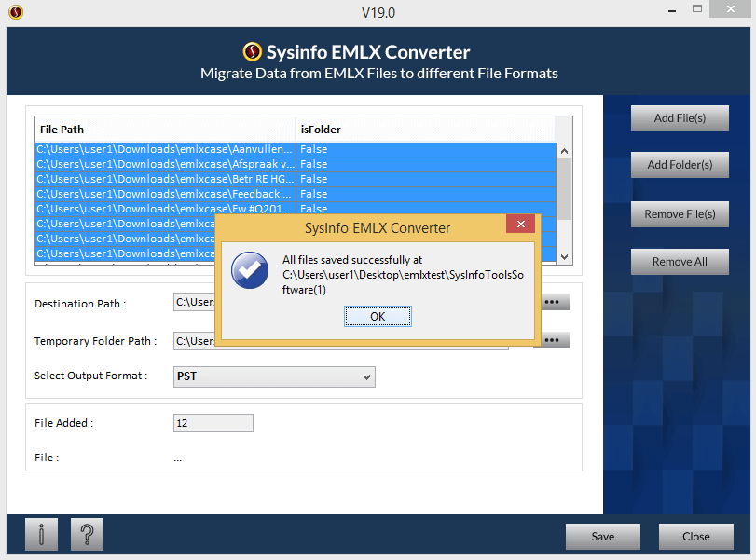
Task: Click the blue checkmark icon in the dialog
Action: coord(250,270)
